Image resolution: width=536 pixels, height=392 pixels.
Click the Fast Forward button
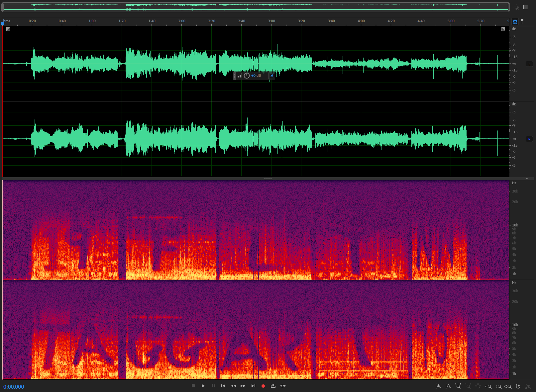click(243, 386)
